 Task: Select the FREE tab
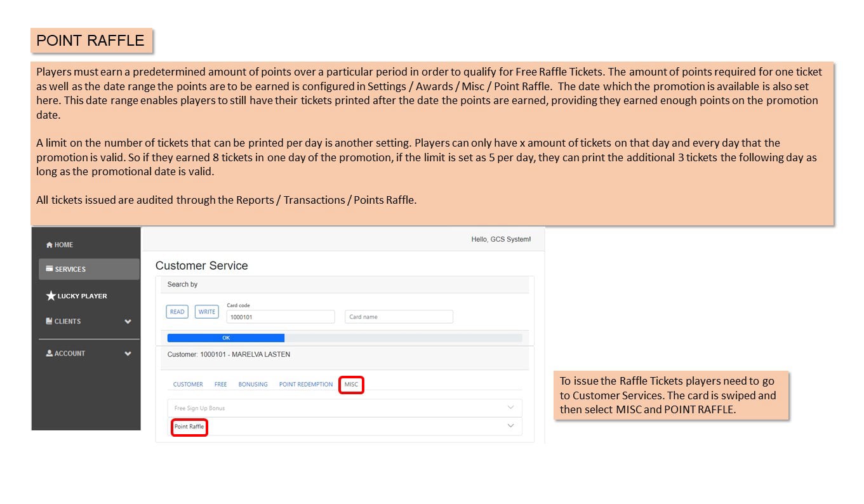(220, 385)
